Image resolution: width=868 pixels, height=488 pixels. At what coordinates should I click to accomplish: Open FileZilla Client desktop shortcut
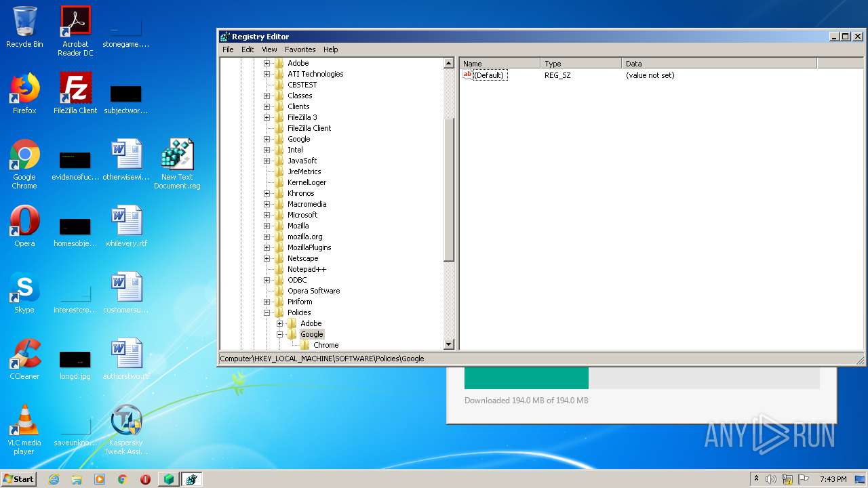coord(75,94)
